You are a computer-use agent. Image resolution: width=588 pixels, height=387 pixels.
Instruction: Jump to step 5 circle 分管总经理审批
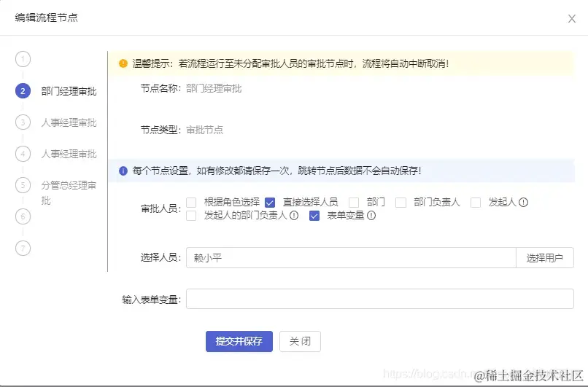pos(23,185)
